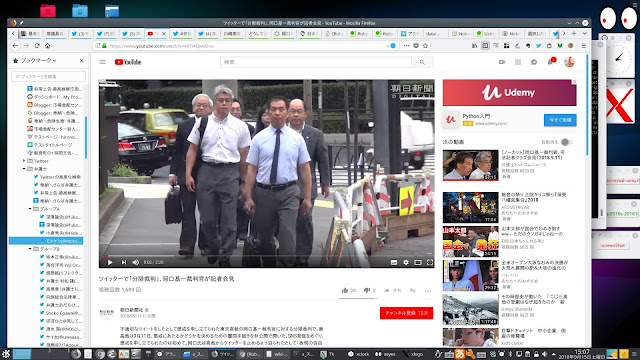Toggle the autoplay switch for next videos
The image size is (640, 360).
(x=567, y=142)
